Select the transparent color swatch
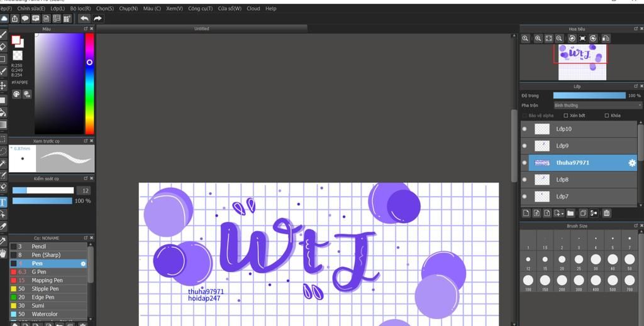Viewport: 644px width, 326px height. (17, 55)
